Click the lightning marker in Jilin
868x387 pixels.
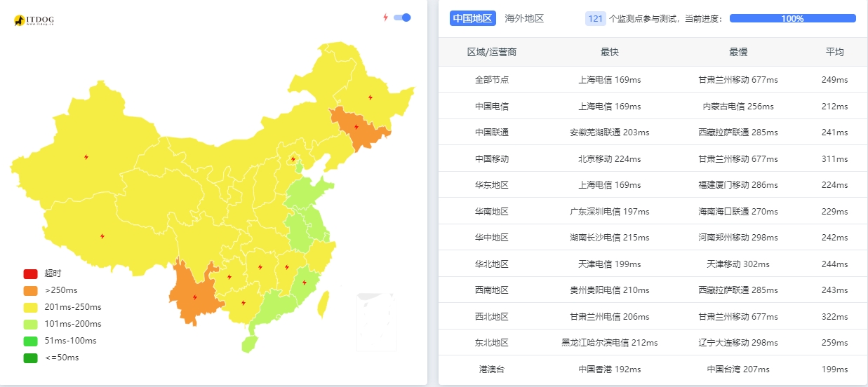(x=356, y=127)
